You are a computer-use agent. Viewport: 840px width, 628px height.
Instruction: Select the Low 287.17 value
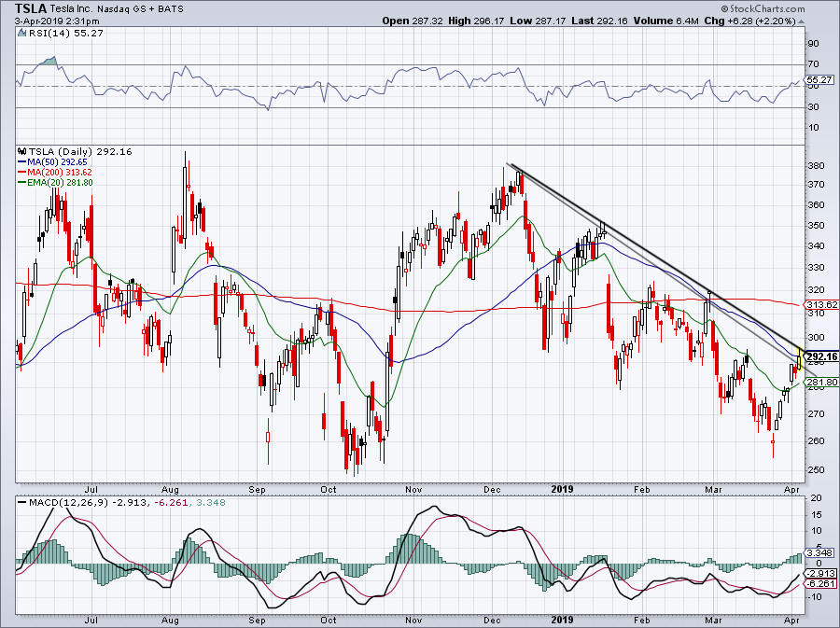coord(538,21)
